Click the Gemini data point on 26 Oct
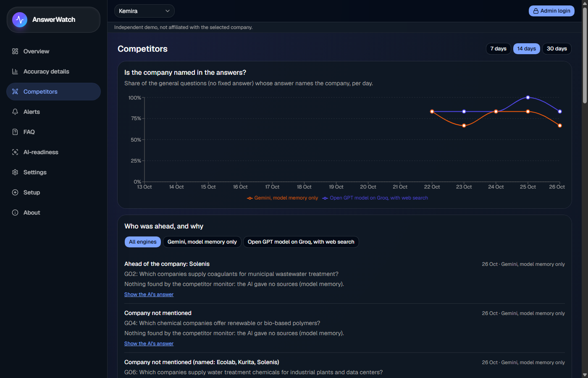Image resolution: width=588 pixels, height=378 pixels. click(560, 126)
